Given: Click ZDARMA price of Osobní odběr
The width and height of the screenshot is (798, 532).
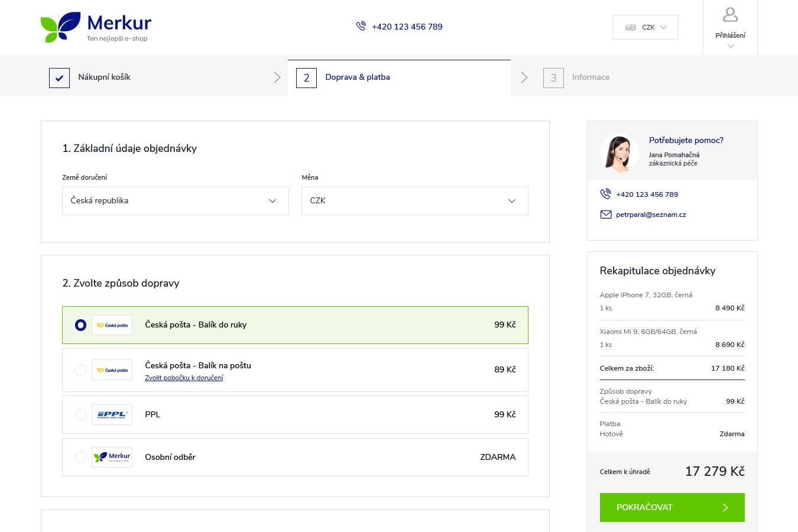Looking at the screenshot, I should (498, 457).
